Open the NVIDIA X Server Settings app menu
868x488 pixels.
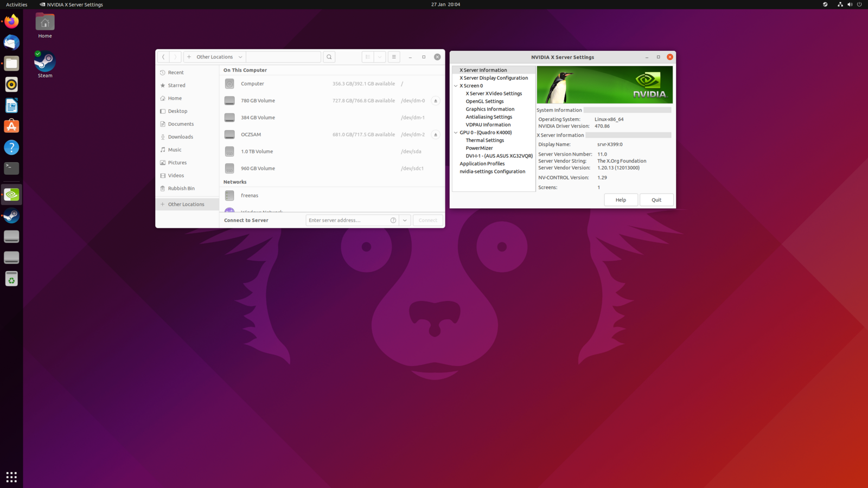(x=72, y=4)
